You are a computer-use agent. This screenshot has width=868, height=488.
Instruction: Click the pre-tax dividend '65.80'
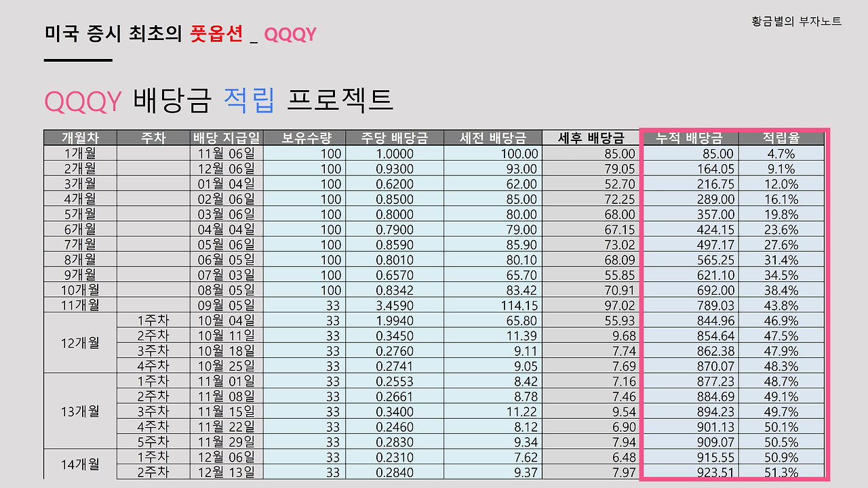tap(522, 321)
